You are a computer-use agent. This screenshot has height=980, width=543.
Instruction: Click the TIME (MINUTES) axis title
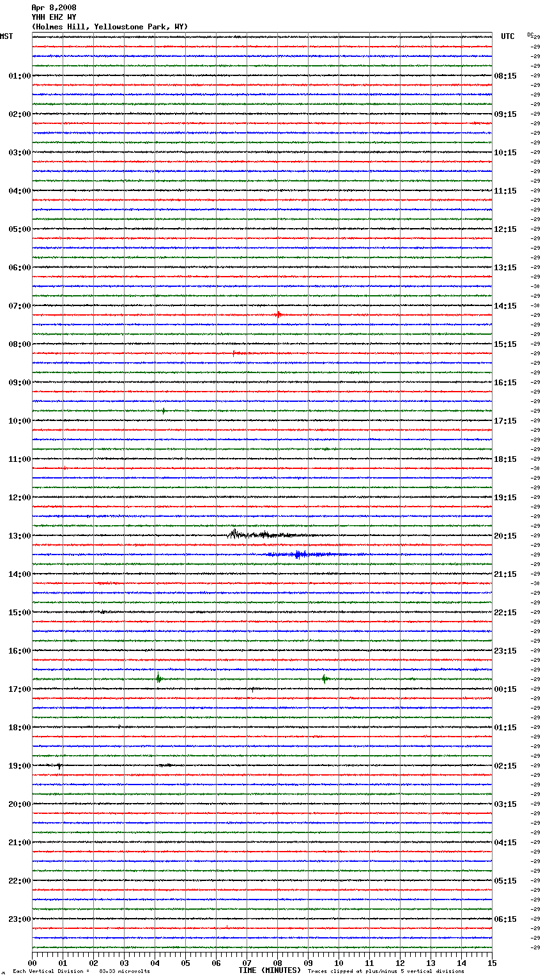tap(270, 970)
